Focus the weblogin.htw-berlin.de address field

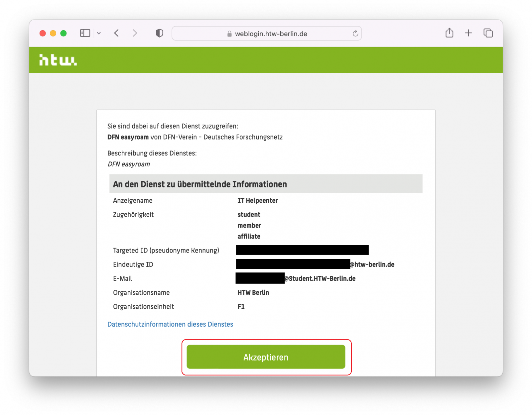click(271, 34)
